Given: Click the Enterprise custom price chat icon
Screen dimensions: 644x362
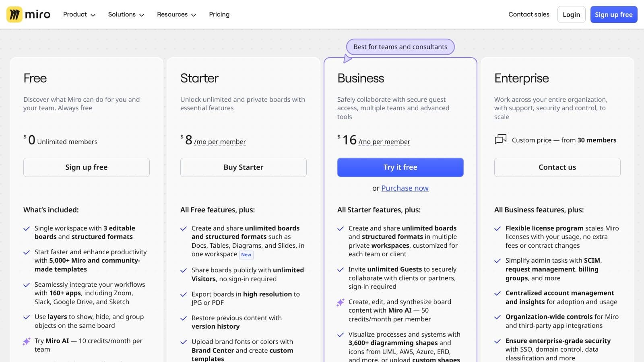Looking at the screenshot, I should 500,140.
